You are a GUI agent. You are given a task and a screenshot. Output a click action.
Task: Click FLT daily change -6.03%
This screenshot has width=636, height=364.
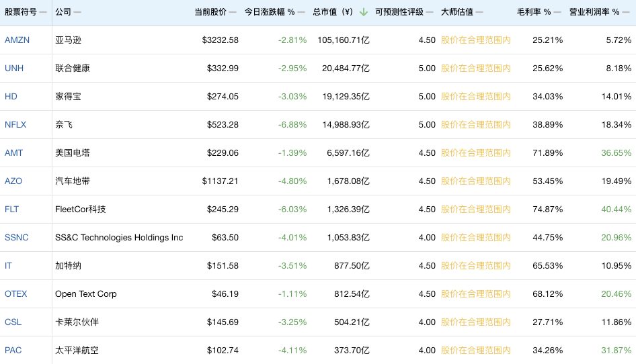[x=292, y=209]
